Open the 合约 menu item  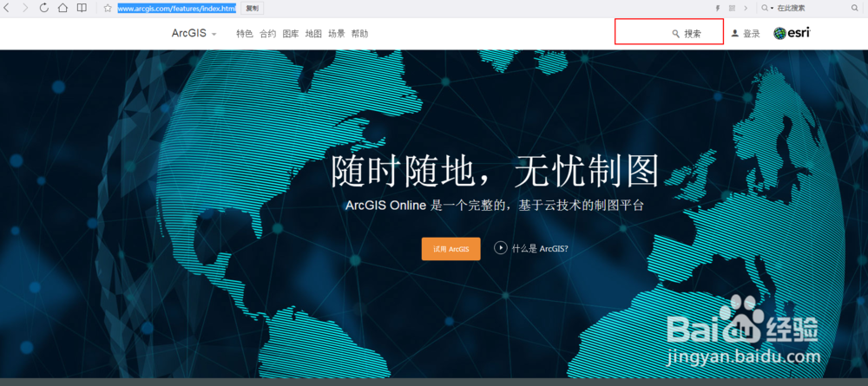(x=268, y=34)
